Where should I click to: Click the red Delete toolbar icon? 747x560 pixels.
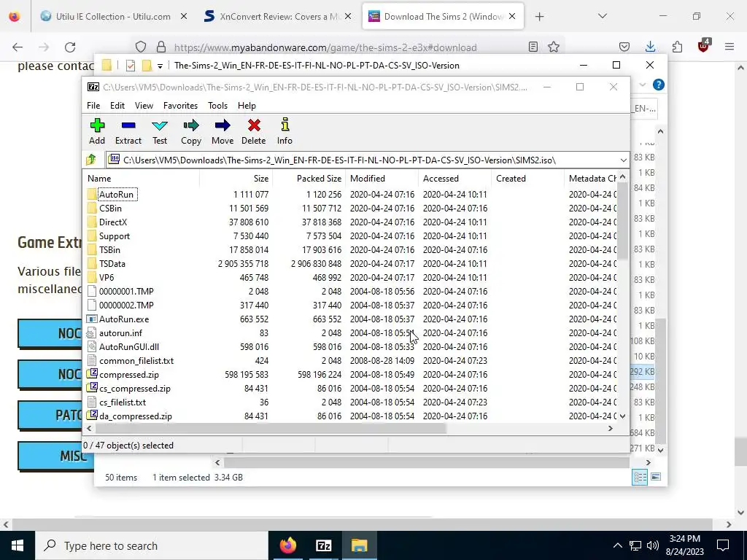coord(253,131)
